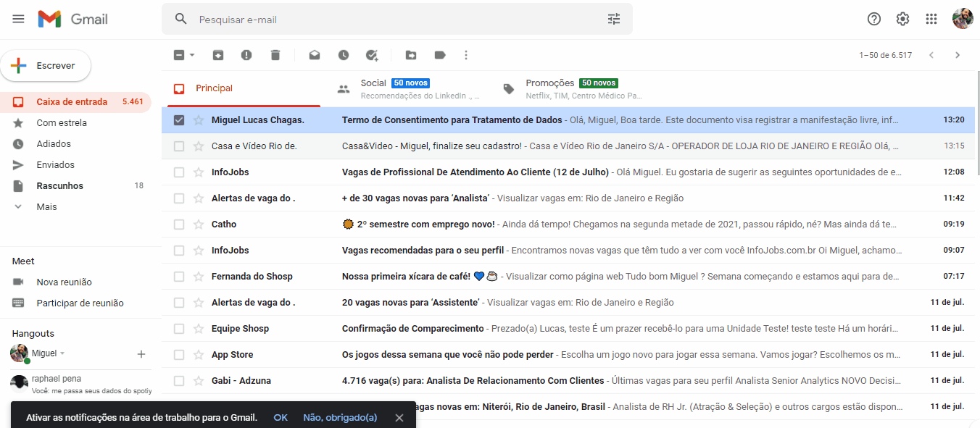Click OK on the notifications prompt

[x=281, y=417]
